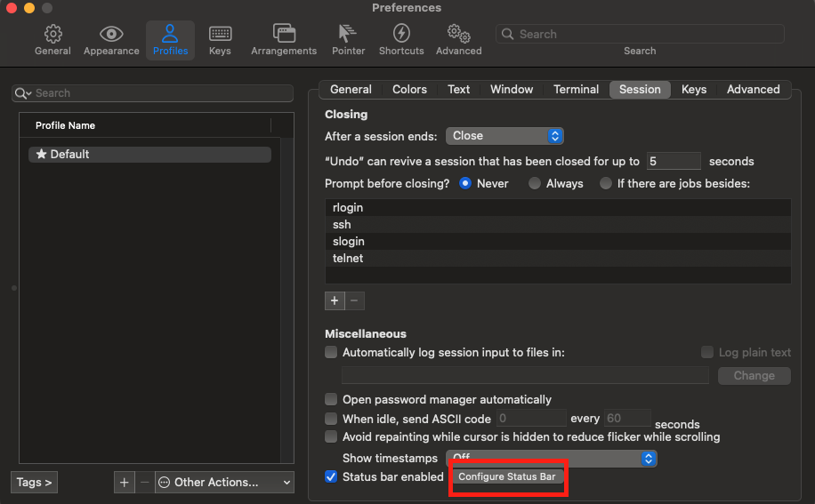Focus the profile Search field
This screenshot has width=815, height=504.
[x=152, y=93]
